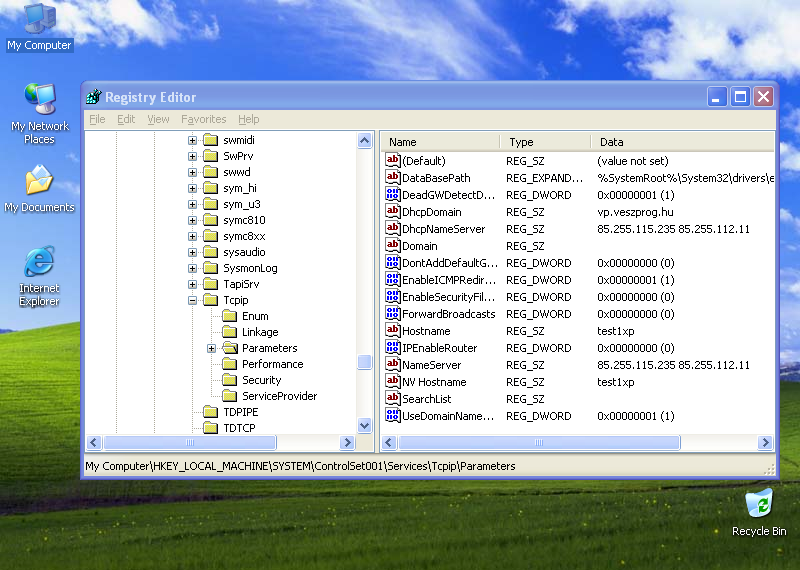This screenshot has width=800, height=570.
Task: Select the ServiceProvider key in the tree
Action: (279, 396)
